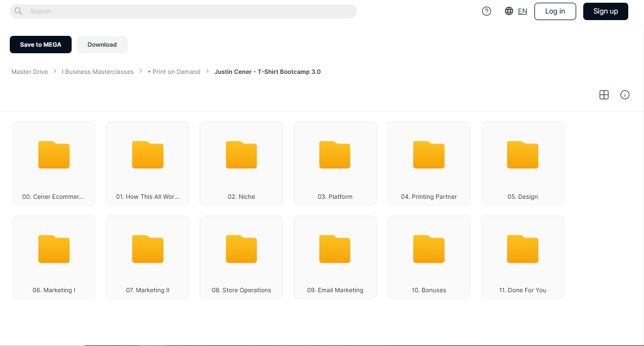Select the '11. Done For You' folder name
The image size is (644, 346).
click(522, 290)
